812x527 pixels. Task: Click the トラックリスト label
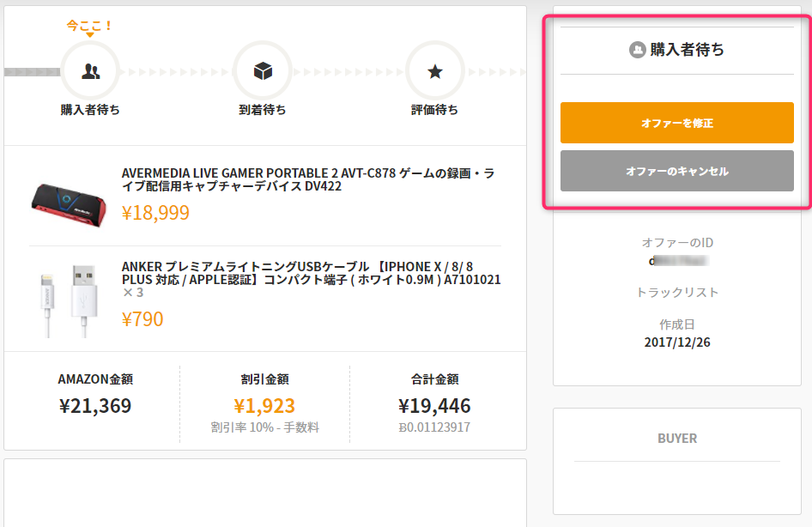tap(677, 293)
